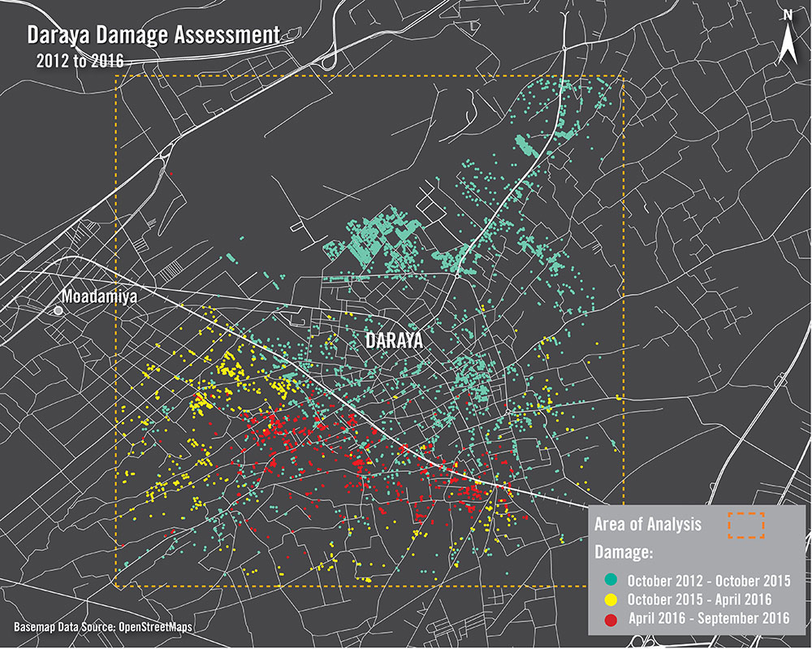The height and width of the screenshot is (649, 812).
Task: Click the 'Damage:' legend heading
Action: 624,552
